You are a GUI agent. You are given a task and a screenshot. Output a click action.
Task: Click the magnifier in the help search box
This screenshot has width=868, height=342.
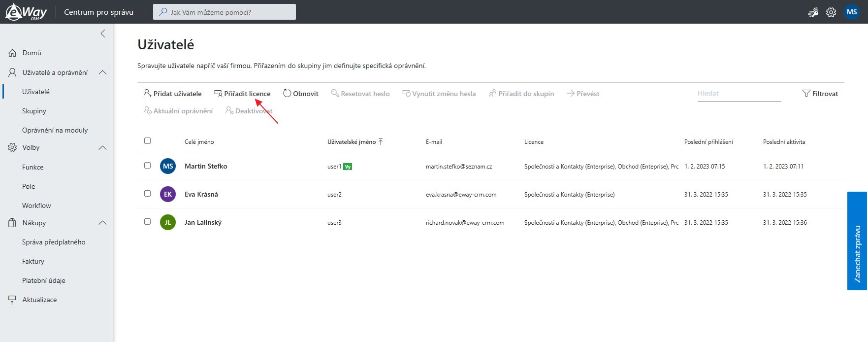click(x=163, y=12)
